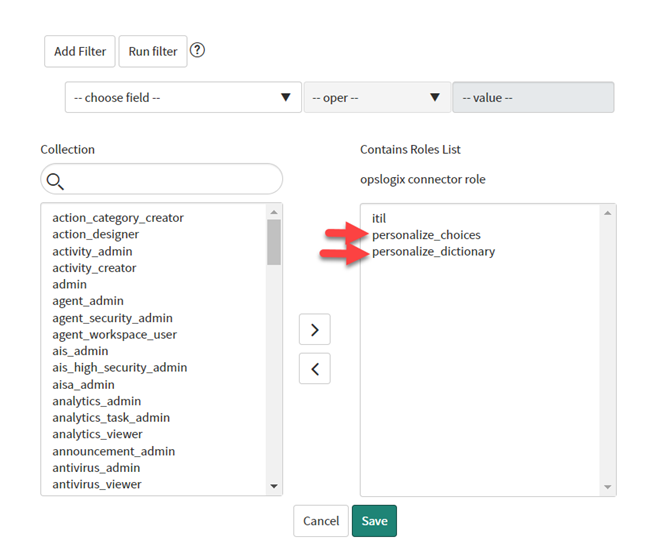This screenshot has width=670, height=556.
Task: Click the value input field
Action: pyautogui.click(x=533, y=98)
